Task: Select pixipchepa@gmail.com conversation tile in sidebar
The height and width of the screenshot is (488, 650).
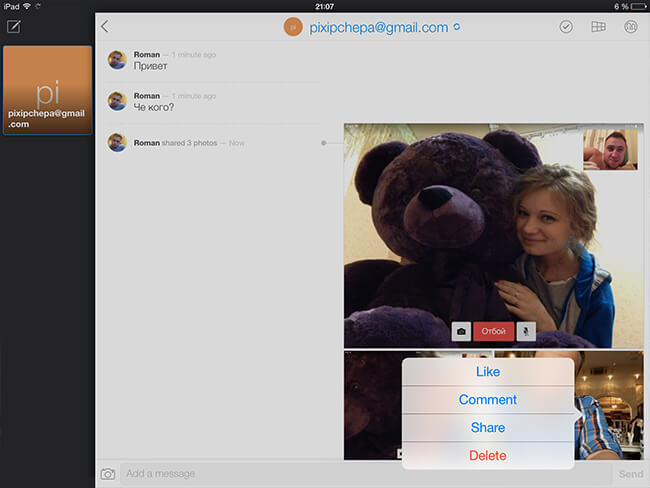Action: pos(47,90)
